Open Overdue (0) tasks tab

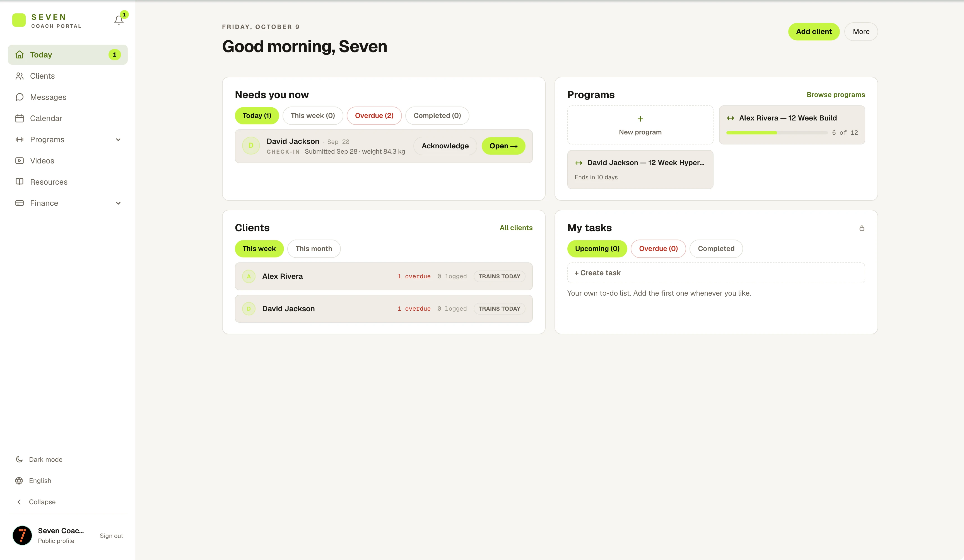pyautogui.click(x=658, y=249)
